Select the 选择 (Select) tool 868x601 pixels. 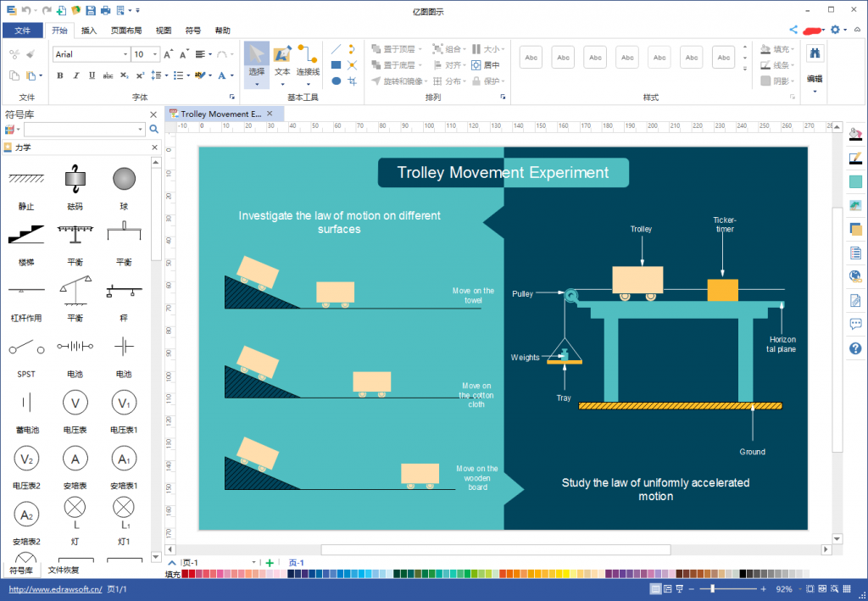pyautogui.click(x=256, y=64)
